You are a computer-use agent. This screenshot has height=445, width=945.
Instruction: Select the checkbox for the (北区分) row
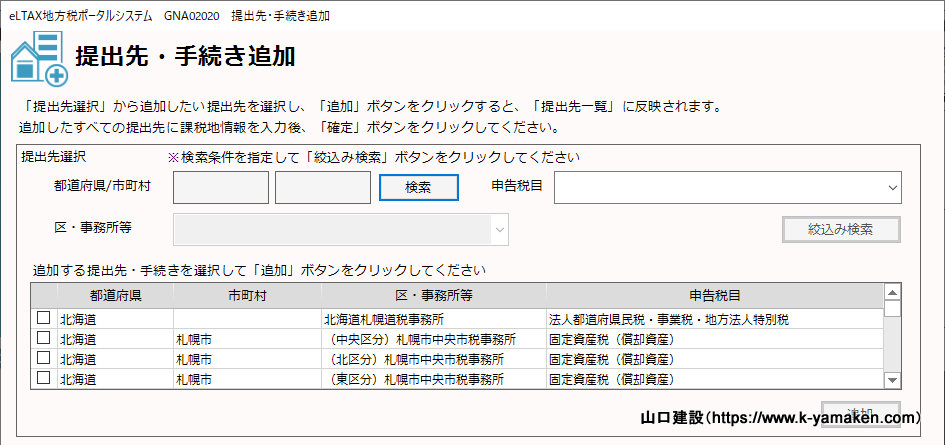coord(43,359)
